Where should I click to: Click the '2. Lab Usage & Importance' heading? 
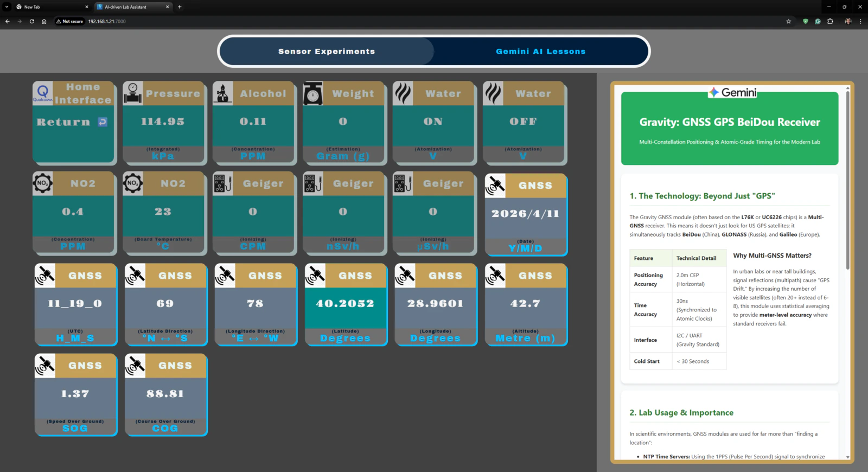pos(681,413)
